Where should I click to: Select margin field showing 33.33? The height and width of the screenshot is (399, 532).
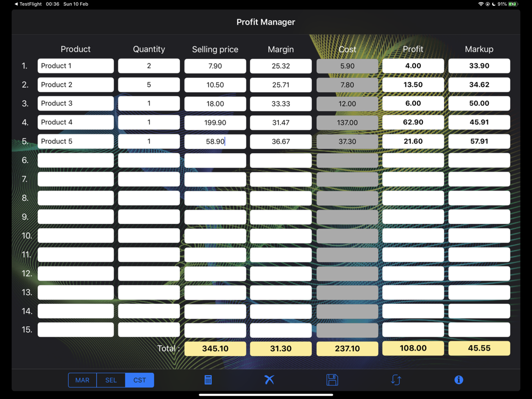(x=280, y=104)
